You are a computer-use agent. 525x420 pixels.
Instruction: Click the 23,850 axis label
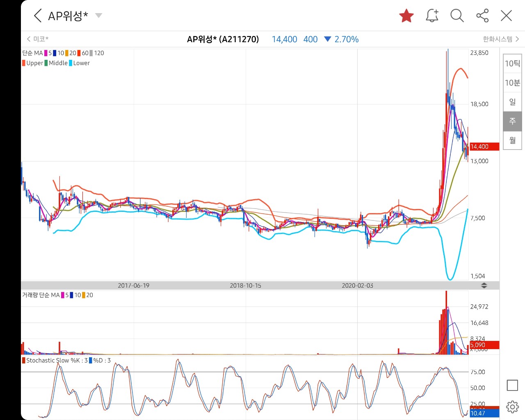(479, 53)
